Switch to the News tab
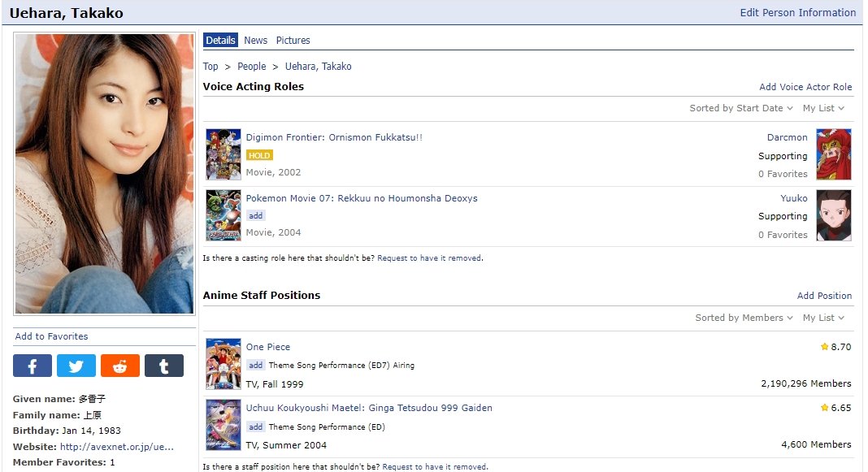 click(x=255, y=41)
